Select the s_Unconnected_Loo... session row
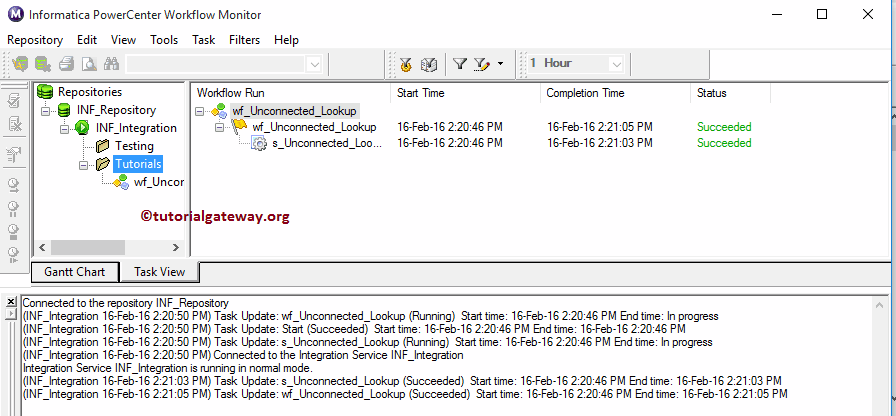This screenshot has height=416, width=896. (x=327, y=143)
